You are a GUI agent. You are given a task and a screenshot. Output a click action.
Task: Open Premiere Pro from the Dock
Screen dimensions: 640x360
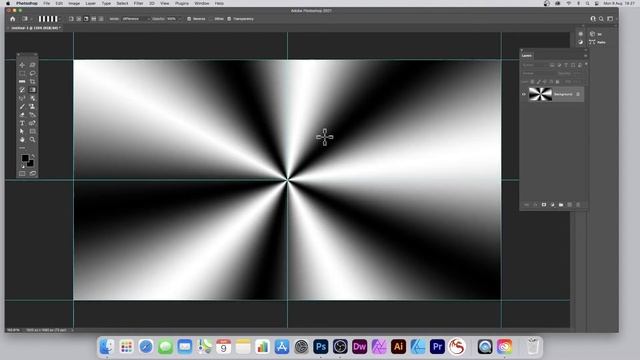point(437,347)
